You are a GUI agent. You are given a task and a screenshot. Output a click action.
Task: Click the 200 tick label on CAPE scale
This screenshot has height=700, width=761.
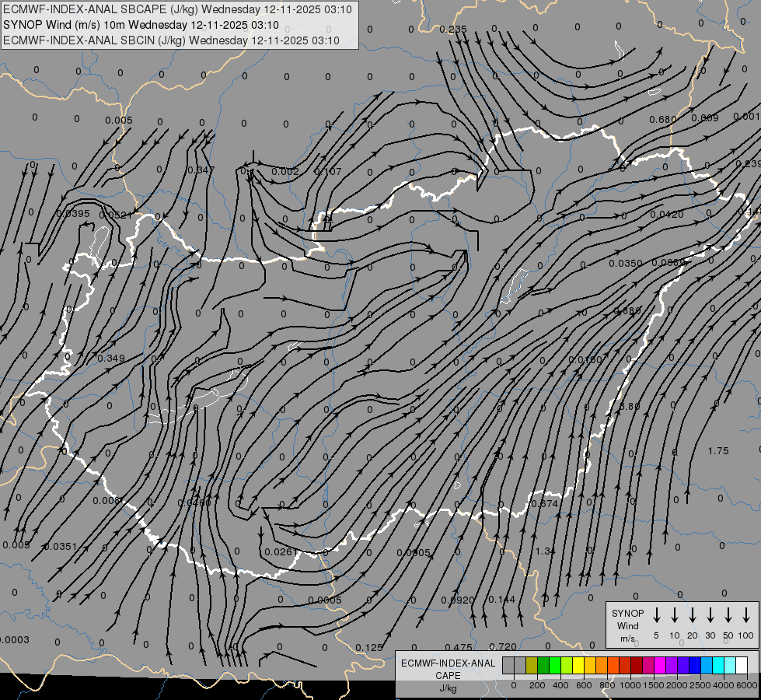pyautogui.click(x=537, y=685)
